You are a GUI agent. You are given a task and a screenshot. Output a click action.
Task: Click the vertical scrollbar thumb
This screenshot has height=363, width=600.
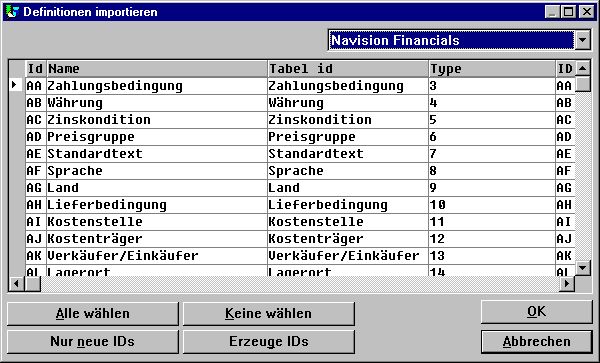click(583, 84)
